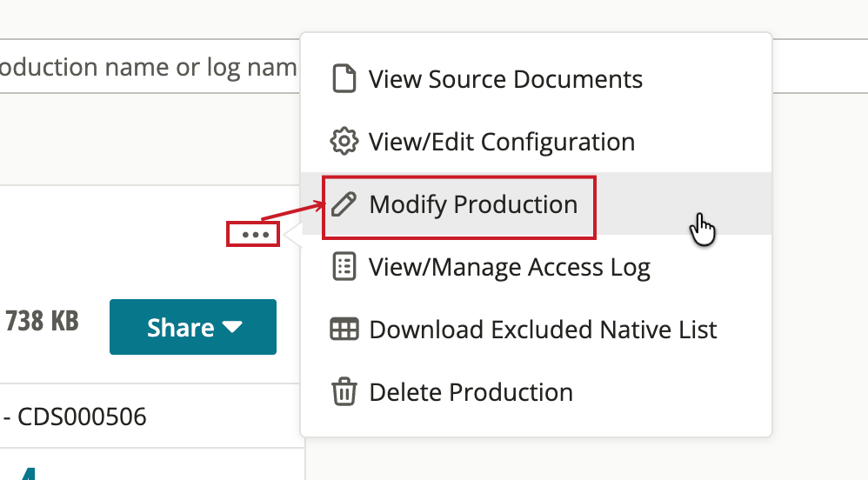Image resolution: width=868 pixels, height=480 pixels.
Task: Click the gear icon beside View/Edit Configuration
Action: pos(344,141)
